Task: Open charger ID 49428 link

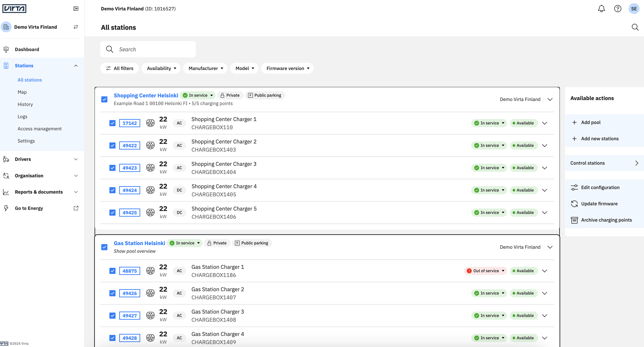Action: (130, 338)
